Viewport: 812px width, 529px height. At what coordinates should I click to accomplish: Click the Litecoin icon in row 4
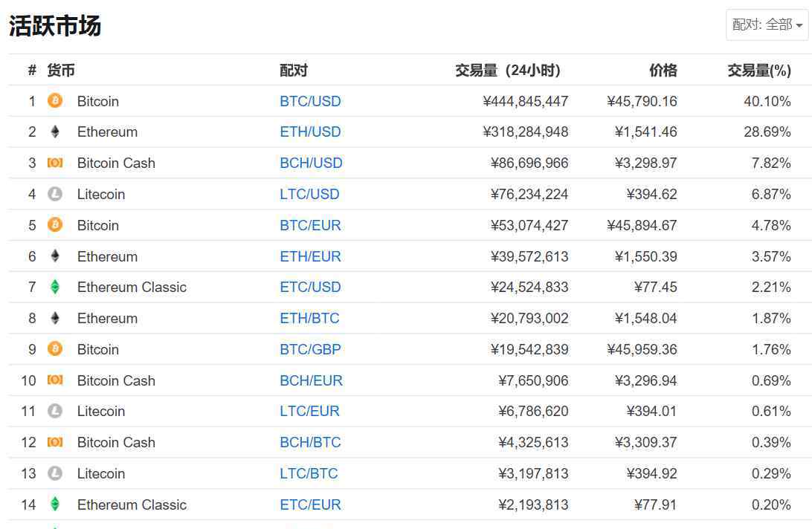[55, 194]
